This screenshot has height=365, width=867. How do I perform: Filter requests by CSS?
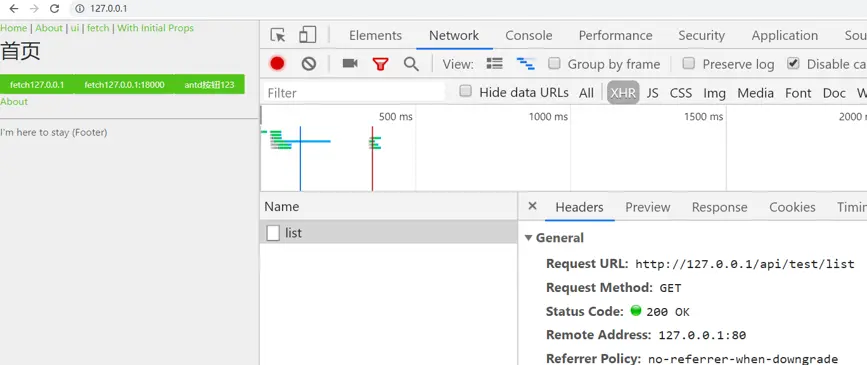[x=681, y=93]
